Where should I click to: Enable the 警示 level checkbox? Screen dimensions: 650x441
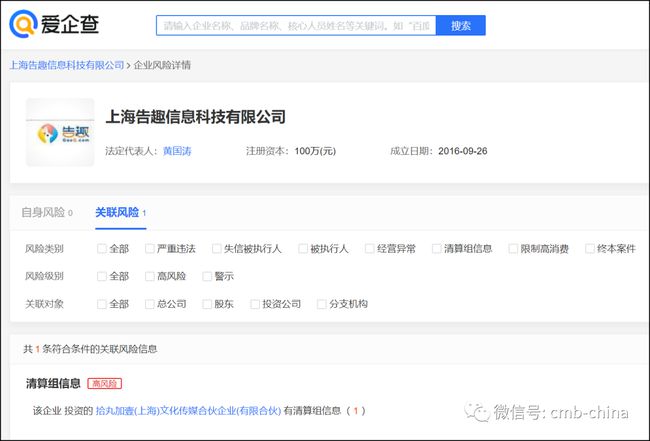(207, 276)
